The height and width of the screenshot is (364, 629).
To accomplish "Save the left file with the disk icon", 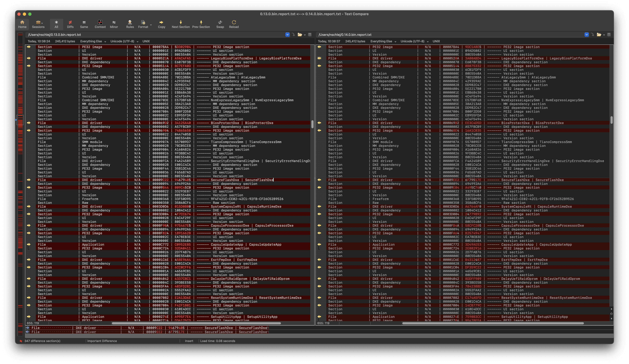I will click(x=310, y=35).
